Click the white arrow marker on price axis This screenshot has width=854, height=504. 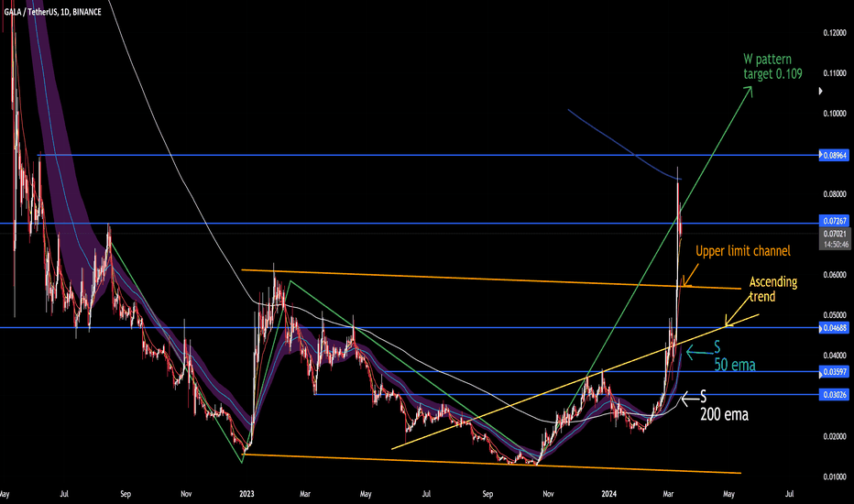pyautogui.click(x=821, y=91)
